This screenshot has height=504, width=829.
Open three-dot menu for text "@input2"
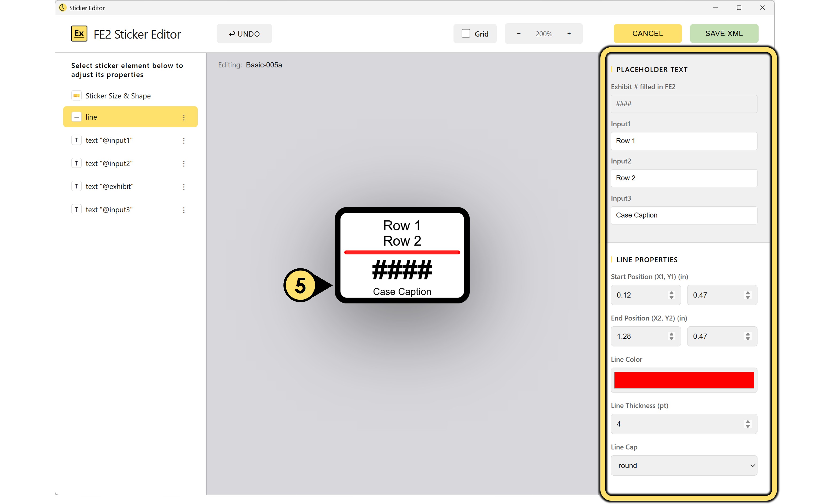(x=184, y=164)
